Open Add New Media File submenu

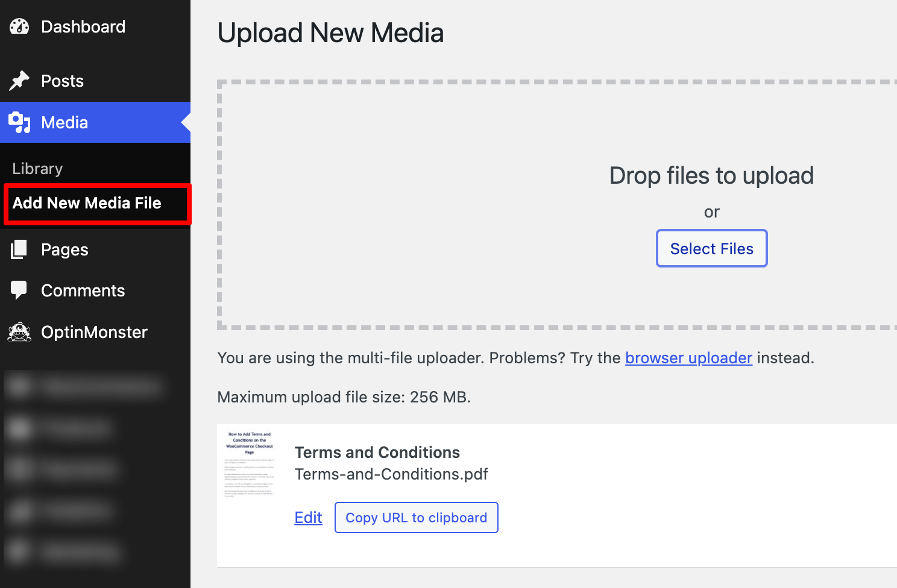[87, 203]
